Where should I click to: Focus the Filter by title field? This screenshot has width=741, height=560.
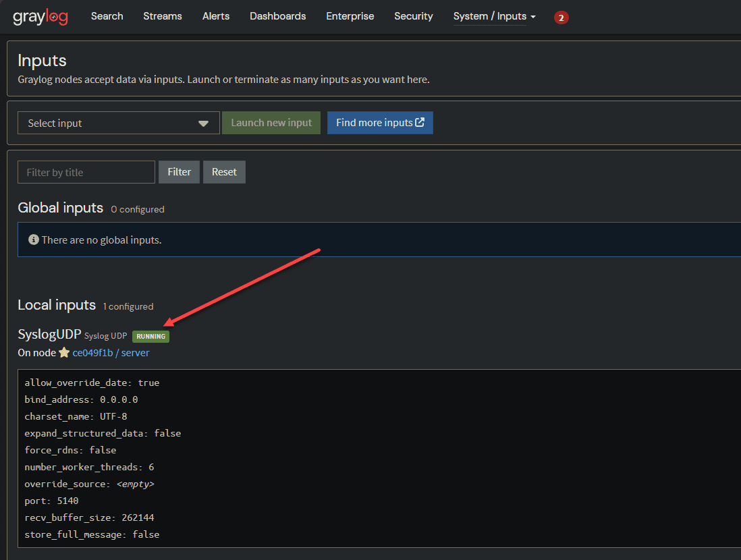pyautogui.click(x=86, y=172)
